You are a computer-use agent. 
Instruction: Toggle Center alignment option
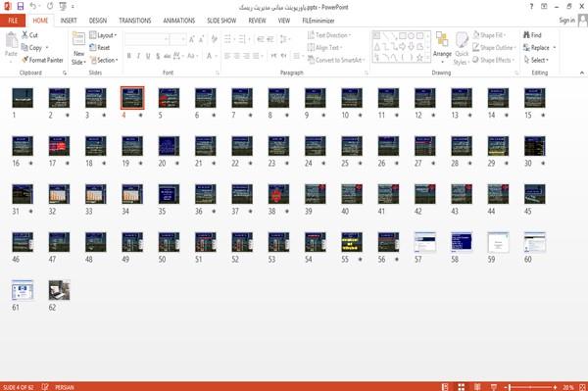click(x=236, y=56)
